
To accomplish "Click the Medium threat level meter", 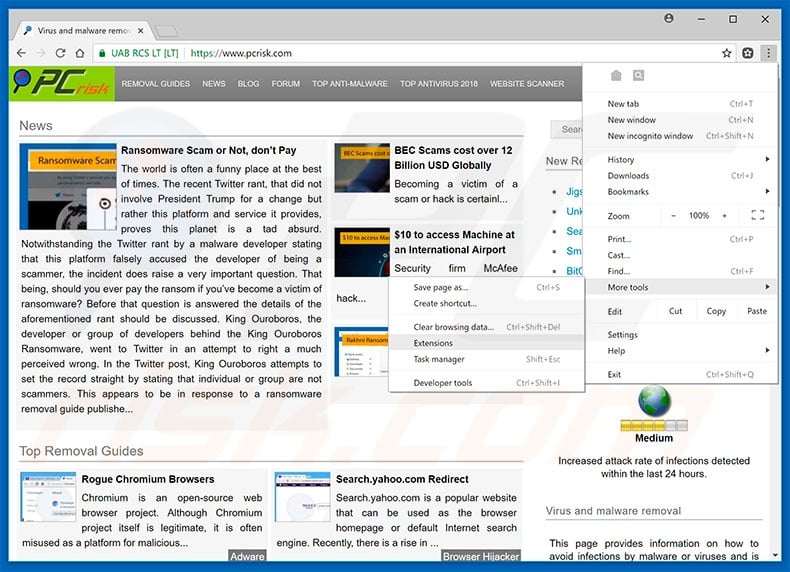I will pyautogui.click(x=654, y=425).
